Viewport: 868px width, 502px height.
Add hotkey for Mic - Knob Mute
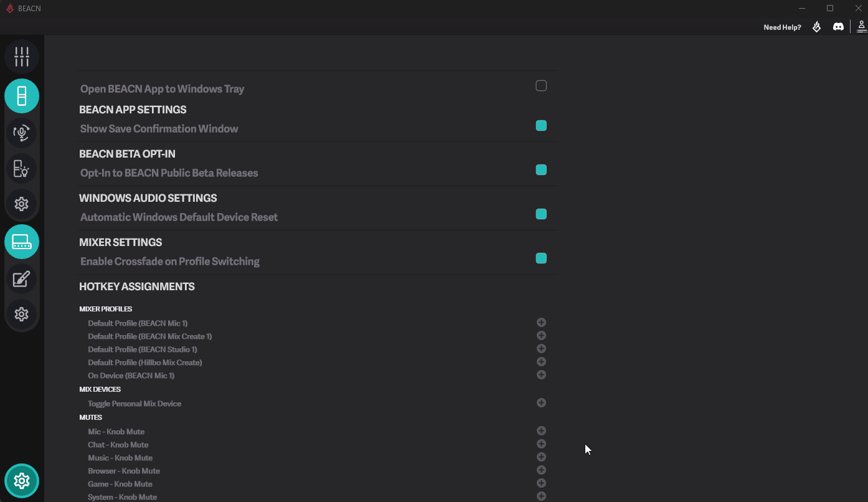click(x=541, y=431)
